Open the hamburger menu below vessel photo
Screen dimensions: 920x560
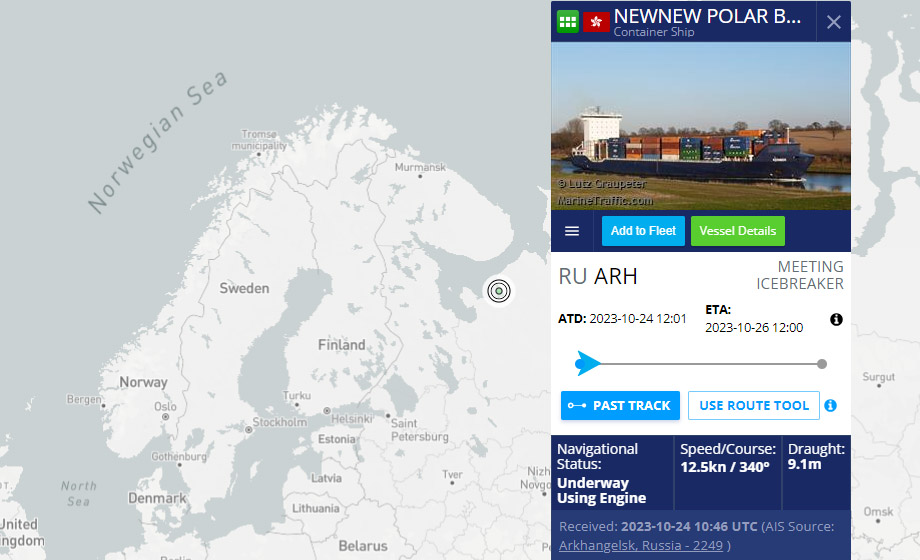click(x=572, y=231)
